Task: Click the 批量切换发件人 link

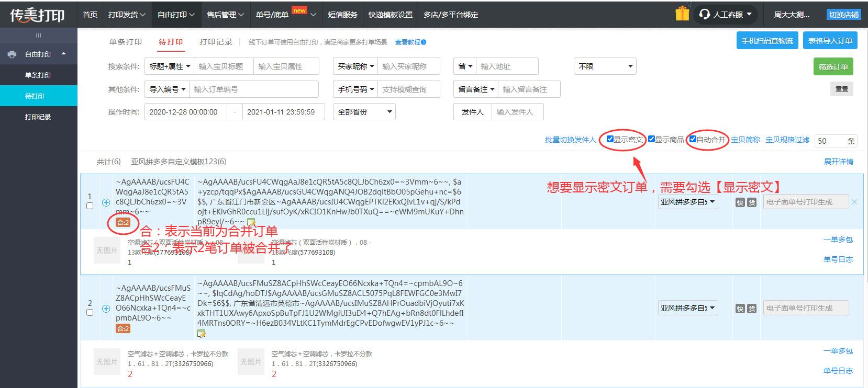Action: click(570, 140)
